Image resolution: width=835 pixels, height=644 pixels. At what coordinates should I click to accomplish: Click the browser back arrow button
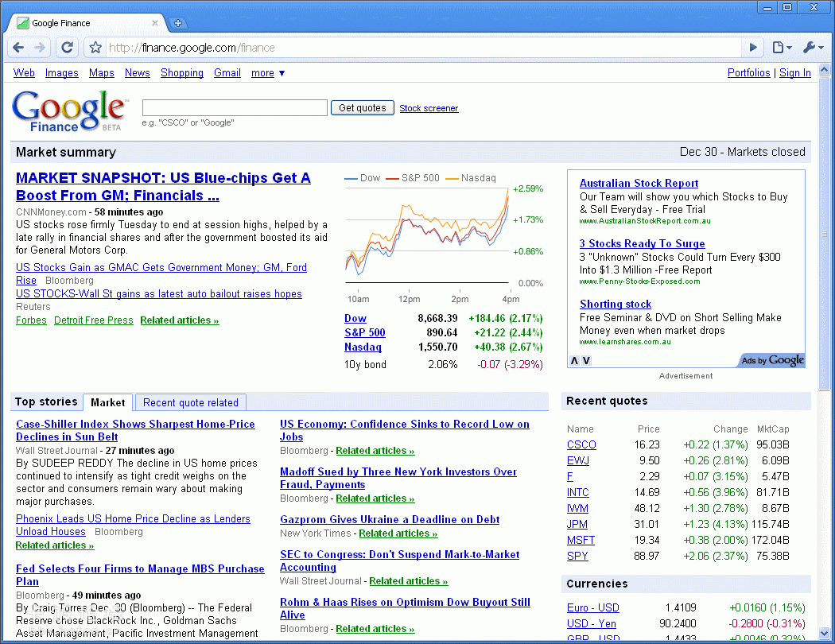pyautogui.click(x=19, y=48)
